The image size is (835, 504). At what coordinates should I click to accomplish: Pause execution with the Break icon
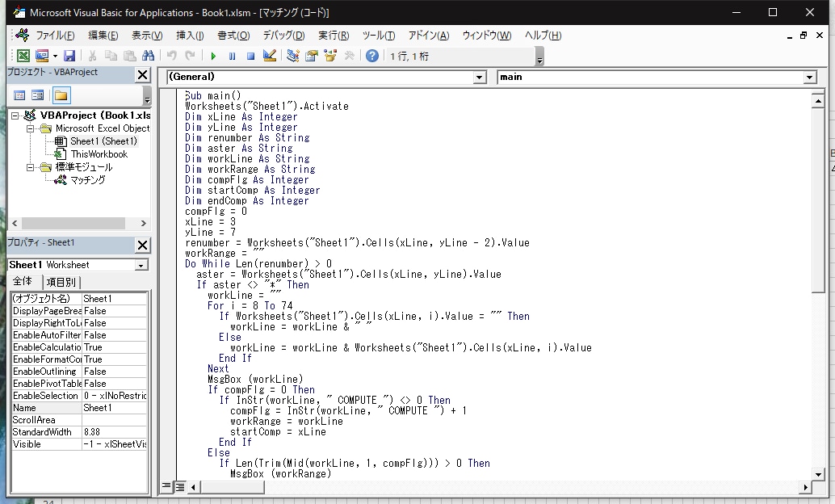pyautogui.click(x=233, y=56)
